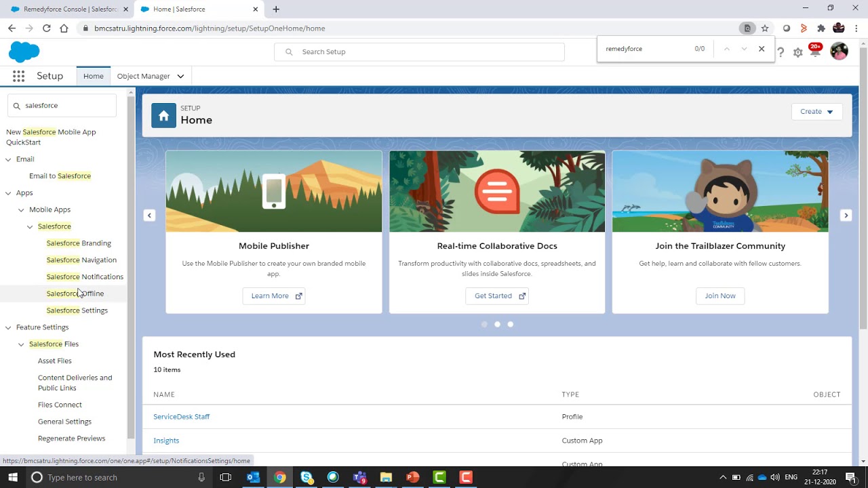Open Salesforce Offline setup page
This screenshot has width=868, height=488.
point(75,293)
